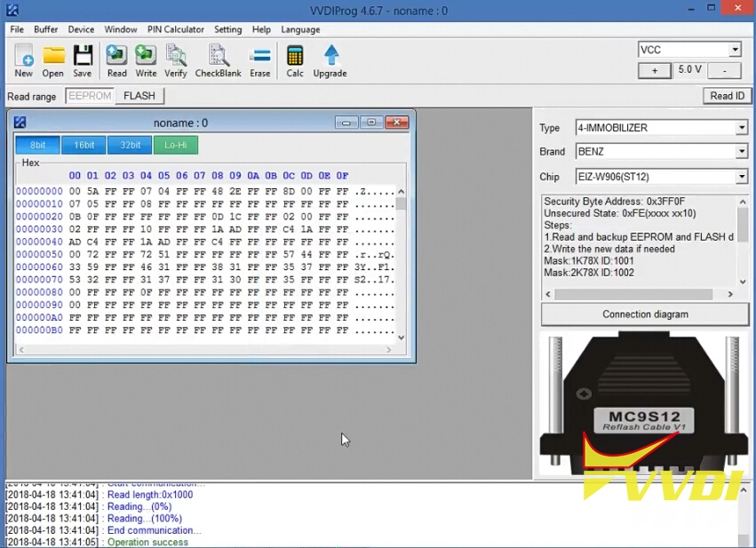
Task: Click the noname:0 child window icon
Action: point(20,123)
